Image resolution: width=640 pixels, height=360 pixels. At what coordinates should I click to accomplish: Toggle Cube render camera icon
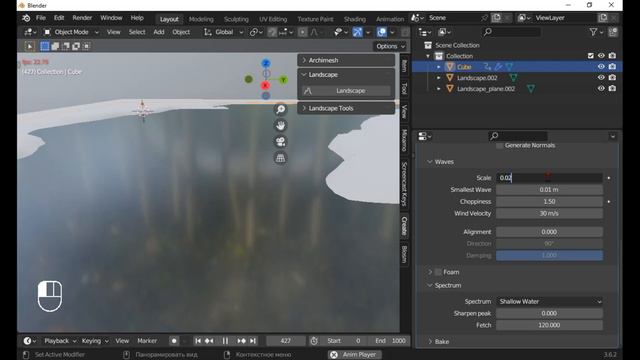click(612, 67)
